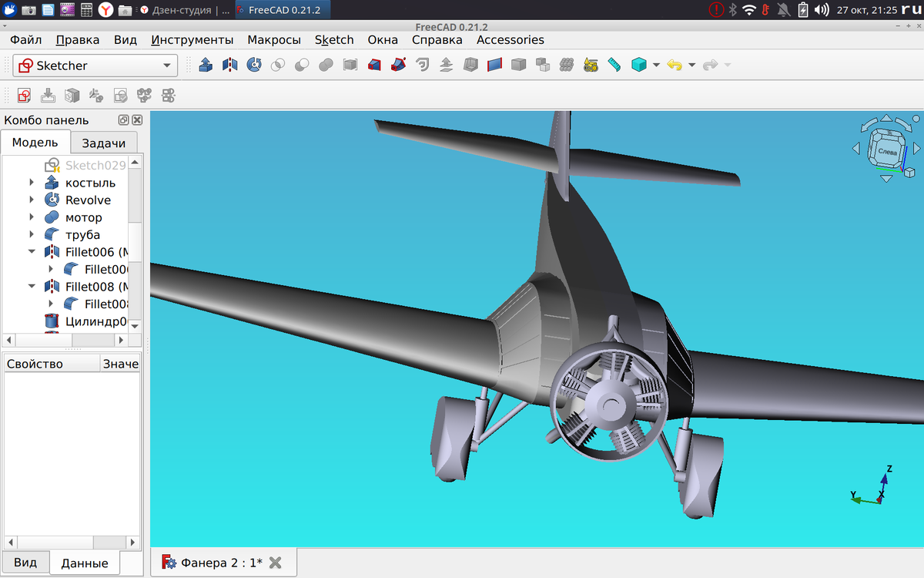Click Слева on the navigation cube

pos(887,152)
